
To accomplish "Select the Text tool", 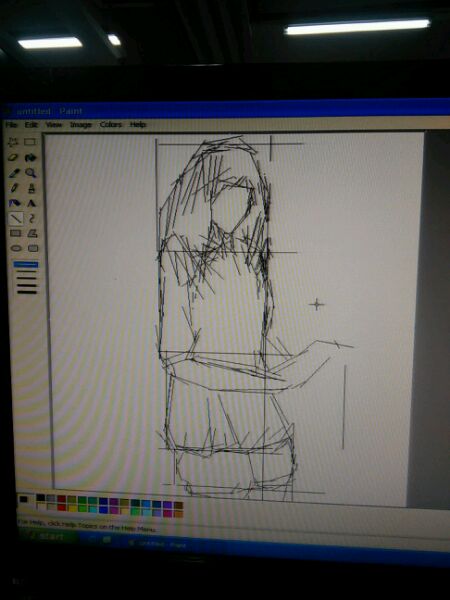I will [x=31, y=203].
